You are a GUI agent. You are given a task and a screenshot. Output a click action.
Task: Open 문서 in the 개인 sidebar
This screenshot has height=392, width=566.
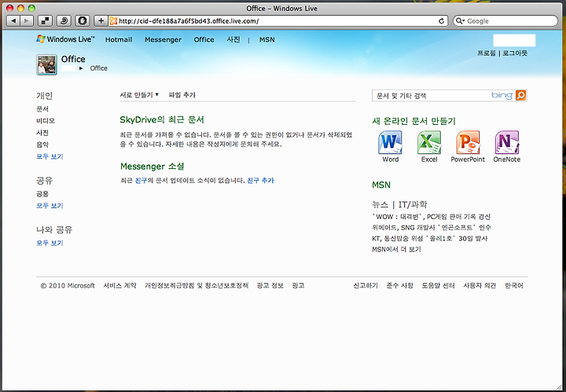click(42, 108)
